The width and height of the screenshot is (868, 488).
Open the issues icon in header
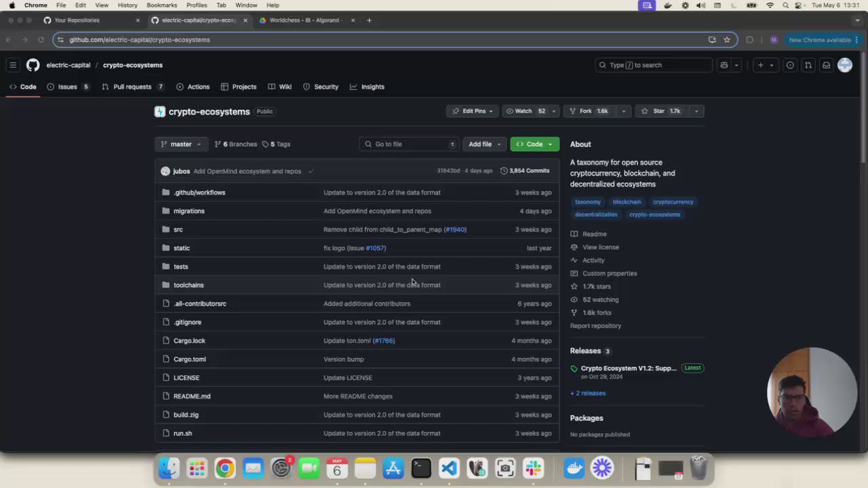coord(790,65)
